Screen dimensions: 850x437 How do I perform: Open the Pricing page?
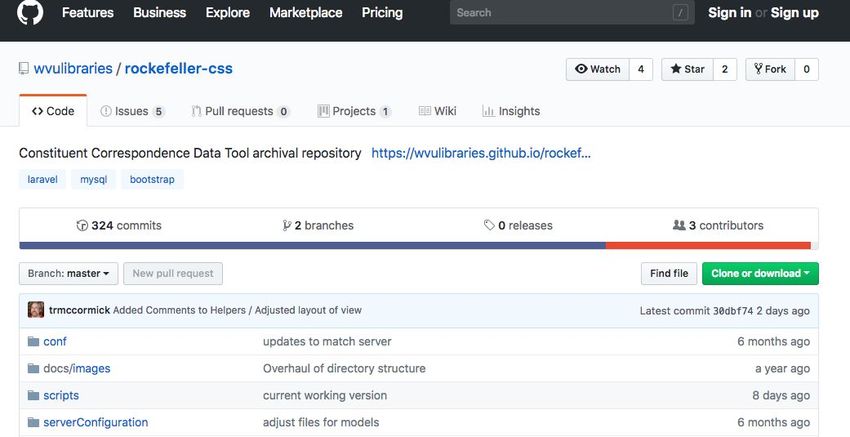click(382, 12)
